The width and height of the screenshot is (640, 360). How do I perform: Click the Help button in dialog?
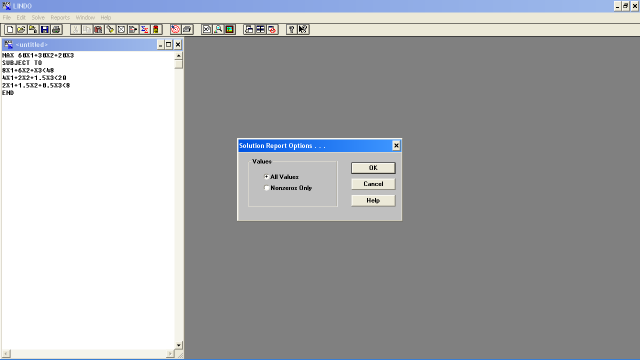click(373, 200)
